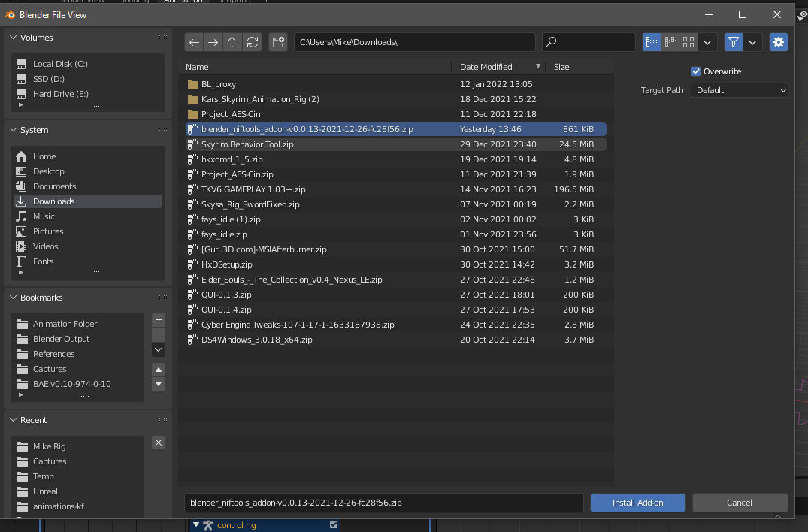Viewport: 808px width, 532px height.
Task: Sort files by Date Modified column
Action: pyautogui.click(x=499, y=67)
